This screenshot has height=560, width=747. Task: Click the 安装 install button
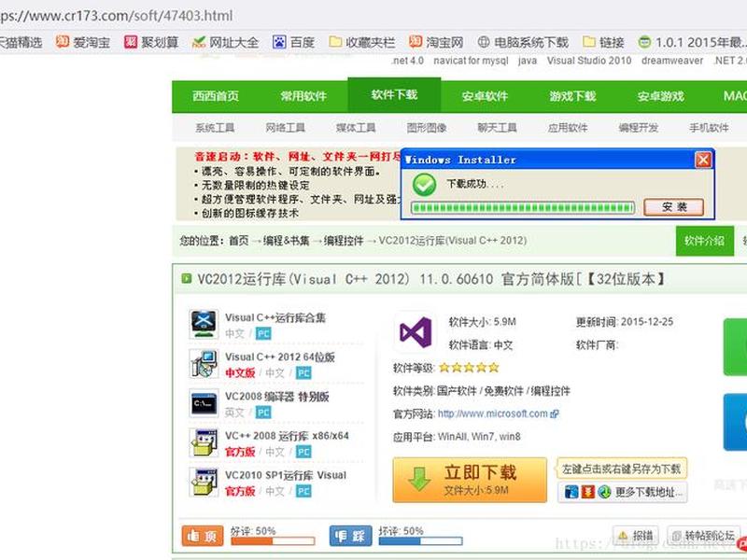(x=673, y=207)
